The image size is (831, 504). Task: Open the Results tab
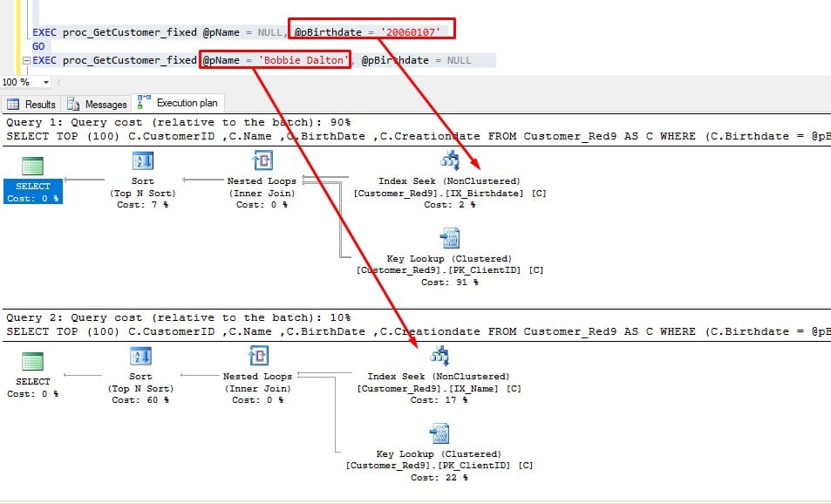[x=31, y=105]
